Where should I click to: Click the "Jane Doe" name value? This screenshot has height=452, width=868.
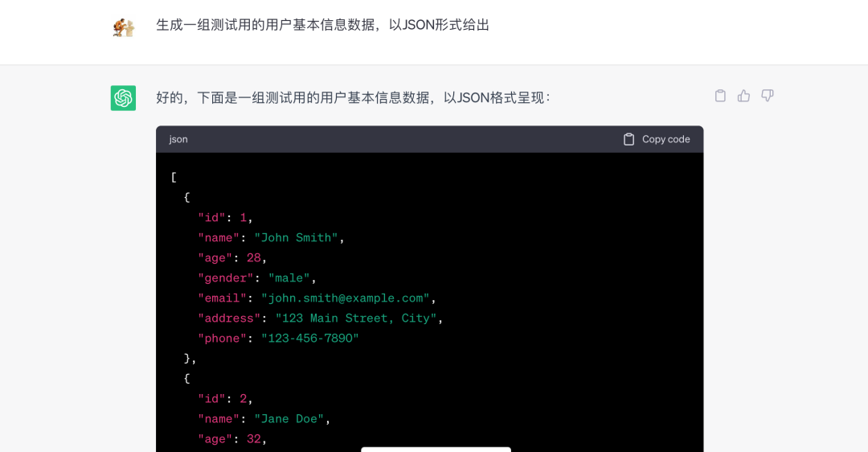pyautogui.click(x=289, y=419)
